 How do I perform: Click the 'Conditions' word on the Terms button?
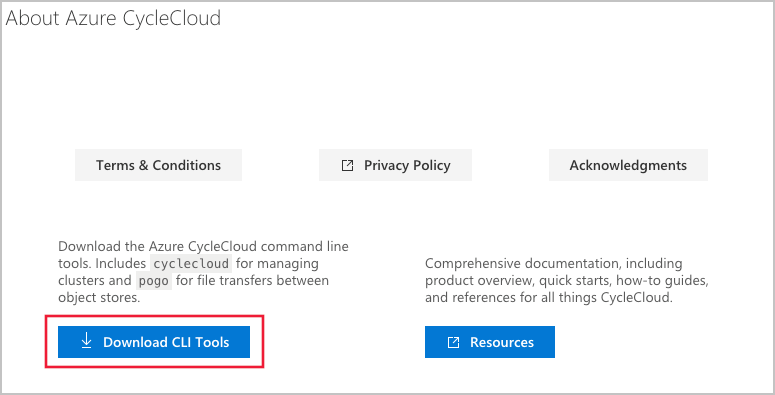pos(187,165)
